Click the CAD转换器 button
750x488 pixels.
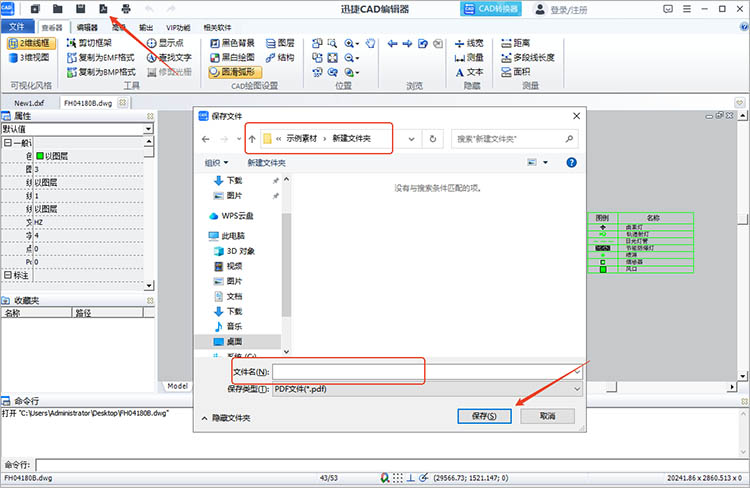pyautogui.click(x=491, y=9)
